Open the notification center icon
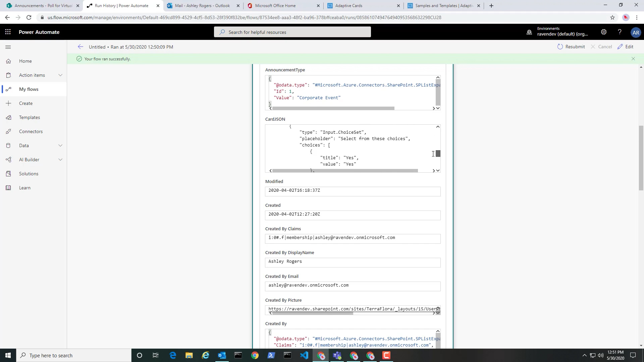 click(x=633, y=355)
